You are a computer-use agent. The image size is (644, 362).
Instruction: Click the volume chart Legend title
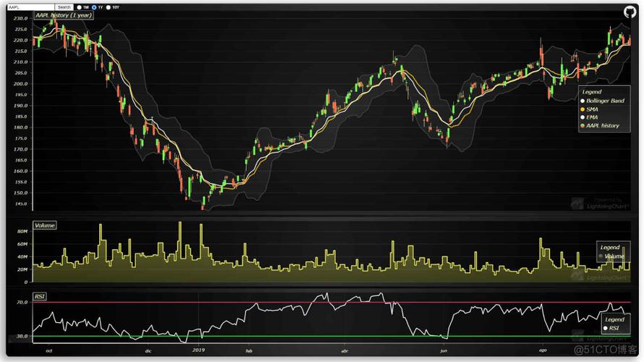coord(609,248)
